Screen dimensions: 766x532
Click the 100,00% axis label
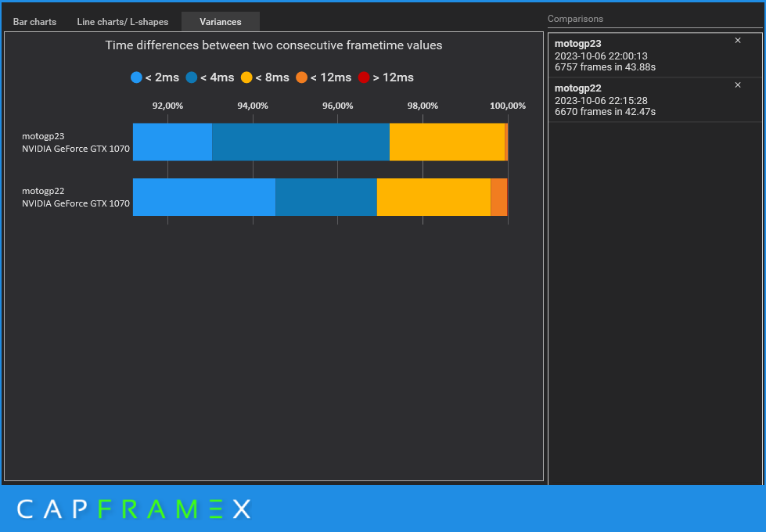(x=508, y=106)
